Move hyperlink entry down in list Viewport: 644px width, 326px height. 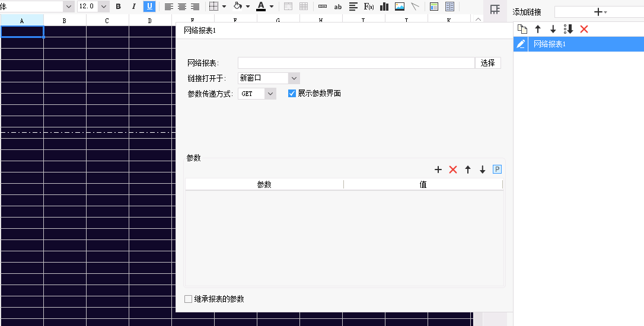click(553, 28)
